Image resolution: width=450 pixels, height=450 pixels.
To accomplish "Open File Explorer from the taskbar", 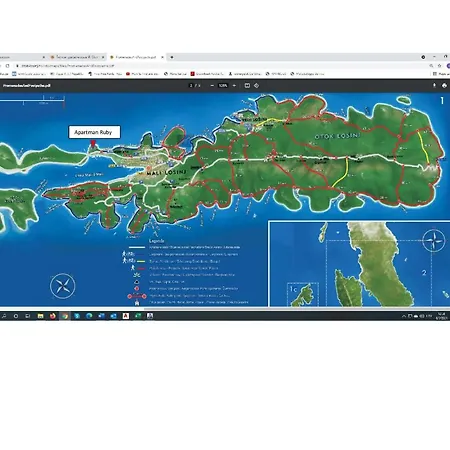I will click(40, 316).
